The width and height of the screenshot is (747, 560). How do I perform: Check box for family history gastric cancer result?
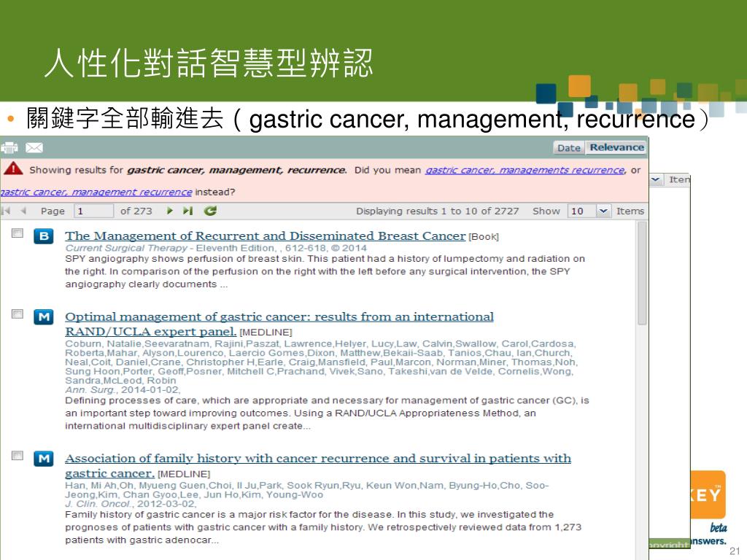point(18,455)
